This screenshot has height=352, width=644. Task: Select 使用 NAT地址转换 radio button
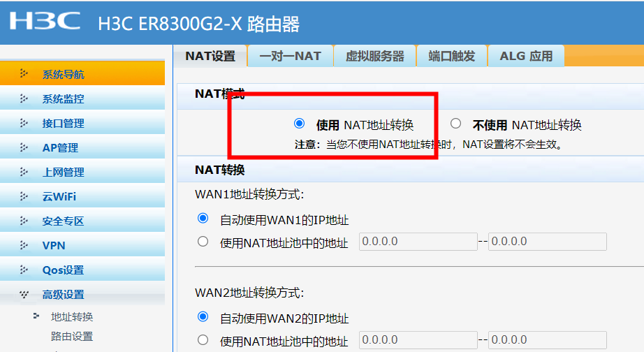(300, 123)
